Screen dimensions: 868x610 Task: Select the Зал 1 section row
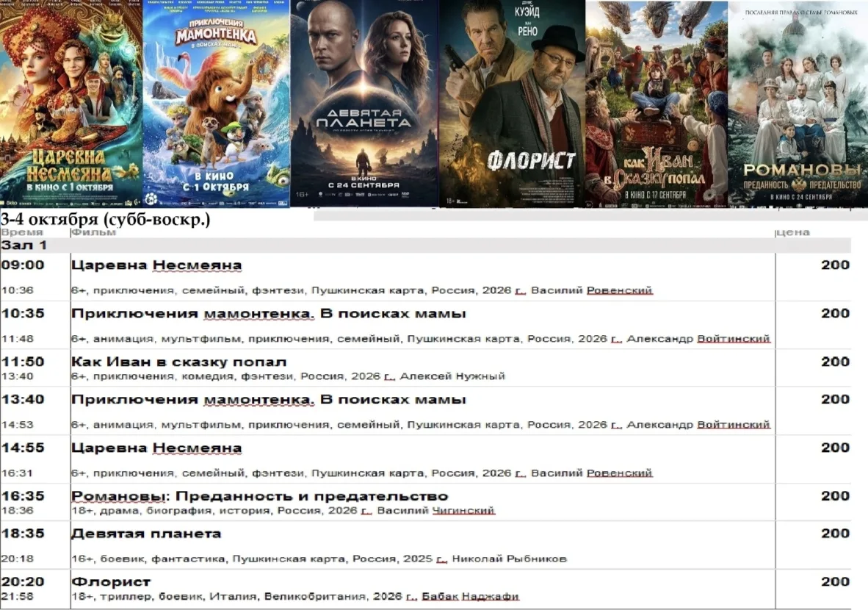coord(425,245)
